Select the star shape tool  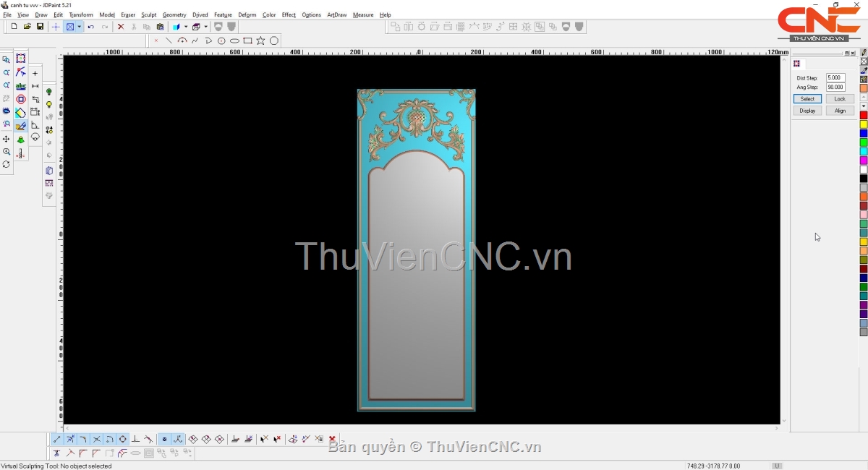260,40
